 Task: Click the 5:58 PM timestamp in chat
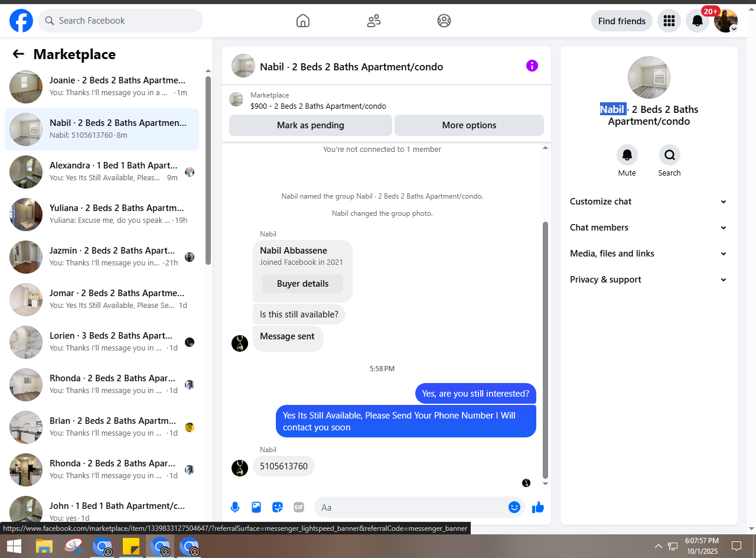tap(382, 369)
